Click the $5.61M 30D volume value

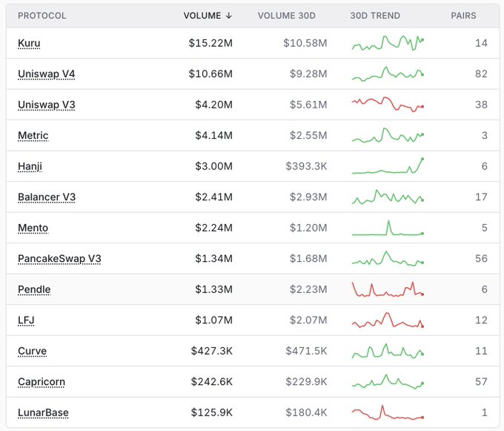coord(308,105)
